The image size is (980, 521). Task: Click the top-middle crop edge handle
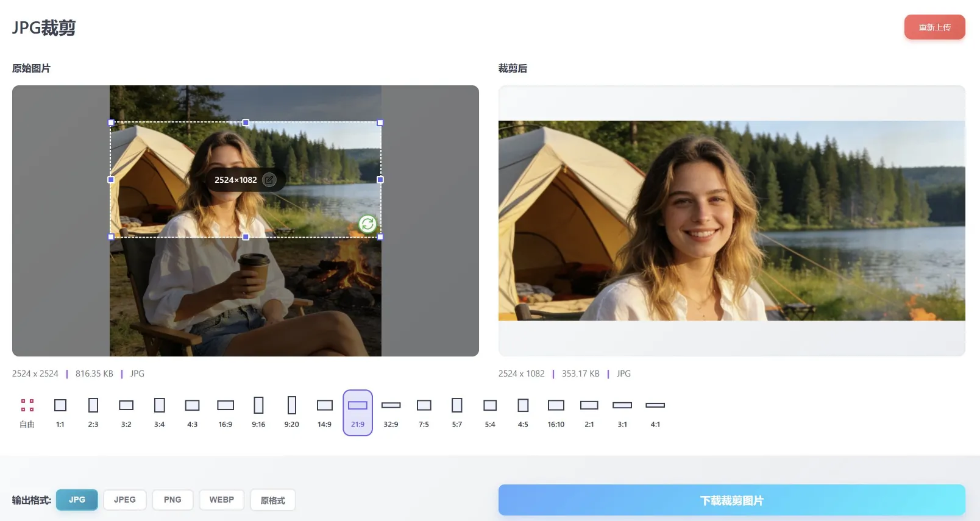tap(246, 122)
